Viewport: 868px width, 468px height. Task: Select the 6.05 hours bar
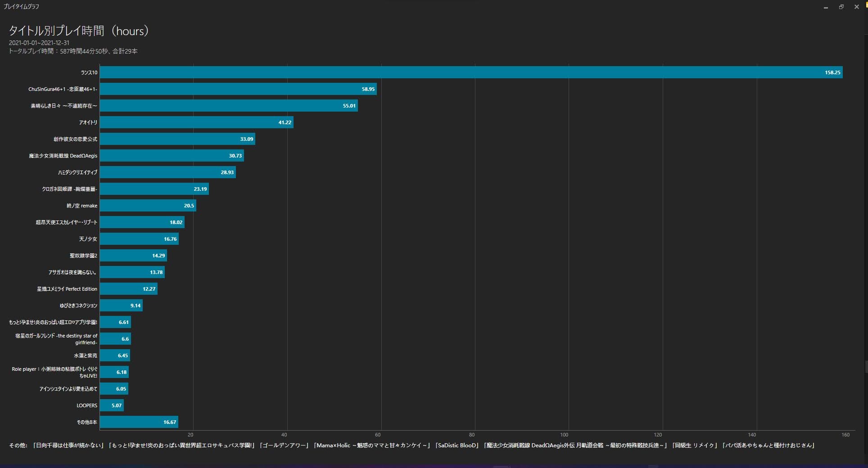(x=114, y=389)
